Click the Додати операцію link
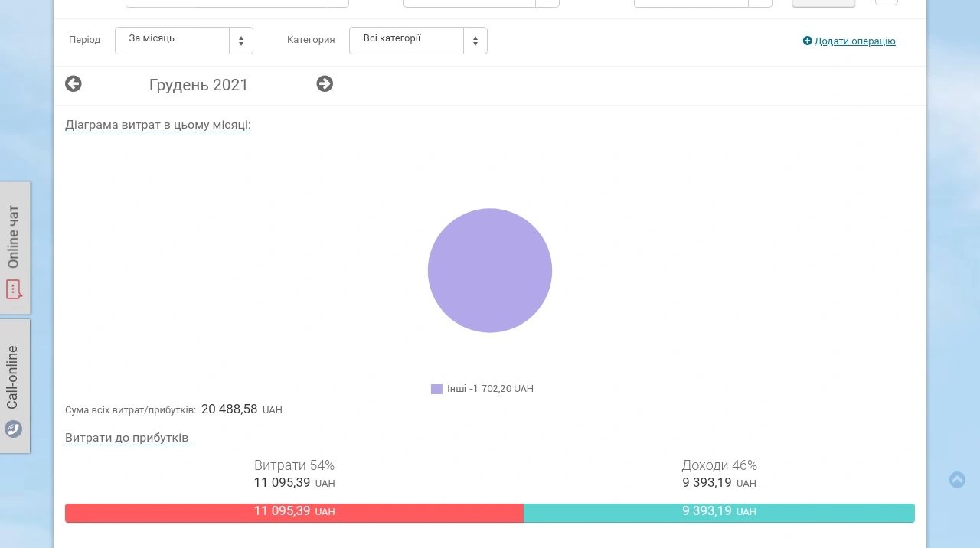This screenshot has height=548, width=980. click(854, 41)
